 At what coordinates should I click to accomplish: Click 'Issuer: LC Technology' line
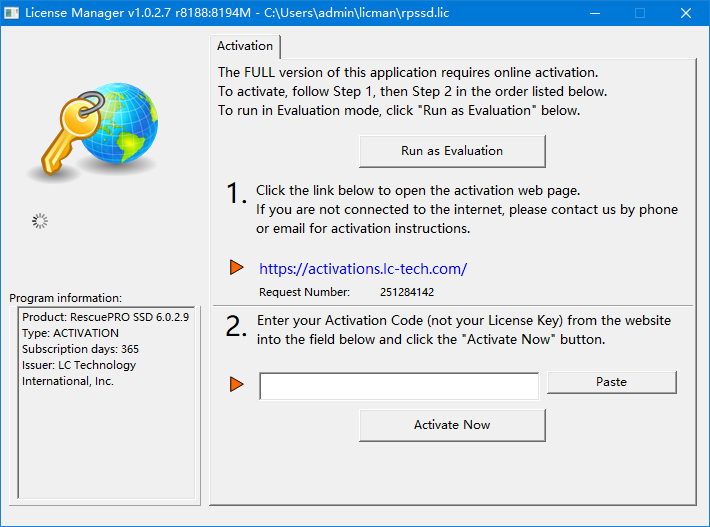(79, 365)
